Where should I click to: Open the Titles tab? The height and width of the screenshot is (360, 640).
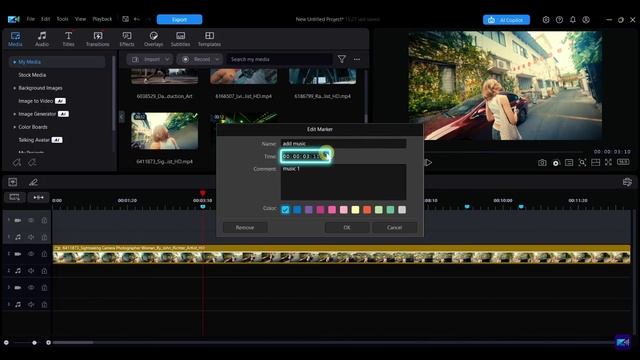69,39
